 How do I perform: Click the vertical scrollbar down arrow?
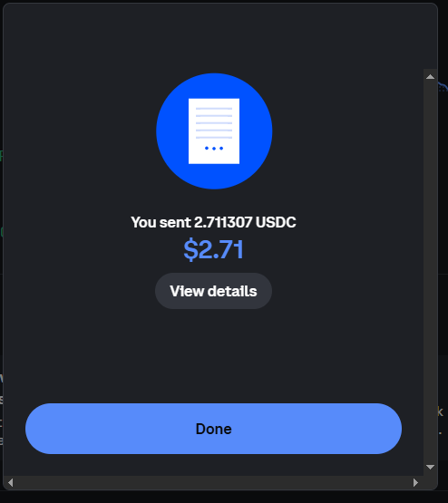click(431, 467)
